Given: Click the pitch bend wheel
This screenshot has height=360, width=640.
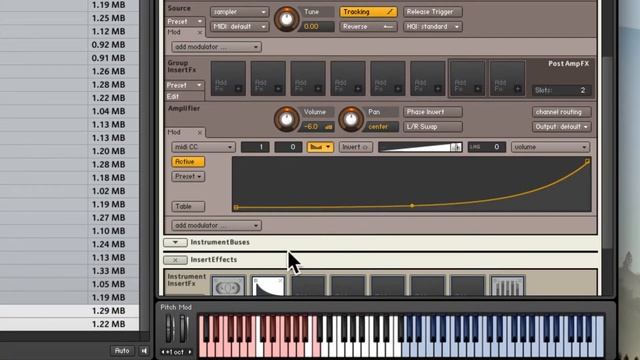Looking at the screenshot, I should pos(169,329).
